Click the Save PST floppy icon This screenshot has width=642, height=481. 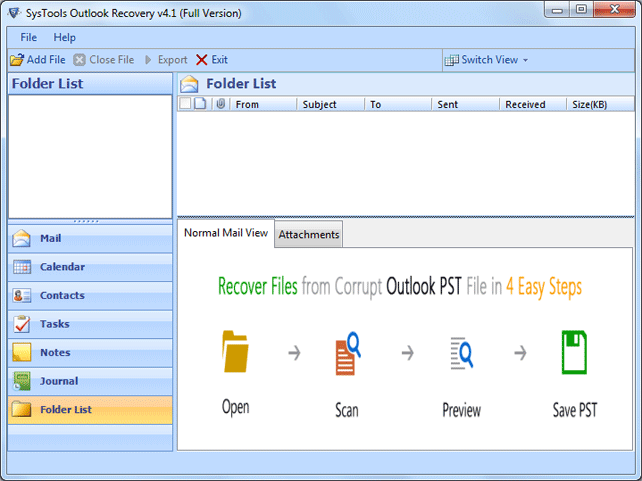(574, 352)
